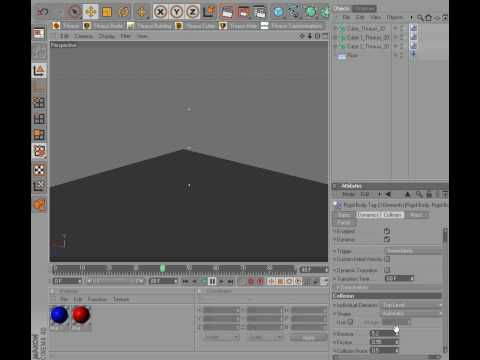Select the Model tool in left sidebar

tap(39, 71)
